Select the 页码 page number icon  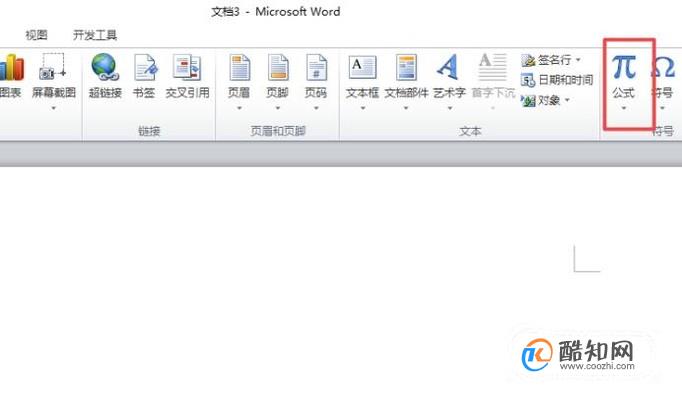(x=316, y=67)
